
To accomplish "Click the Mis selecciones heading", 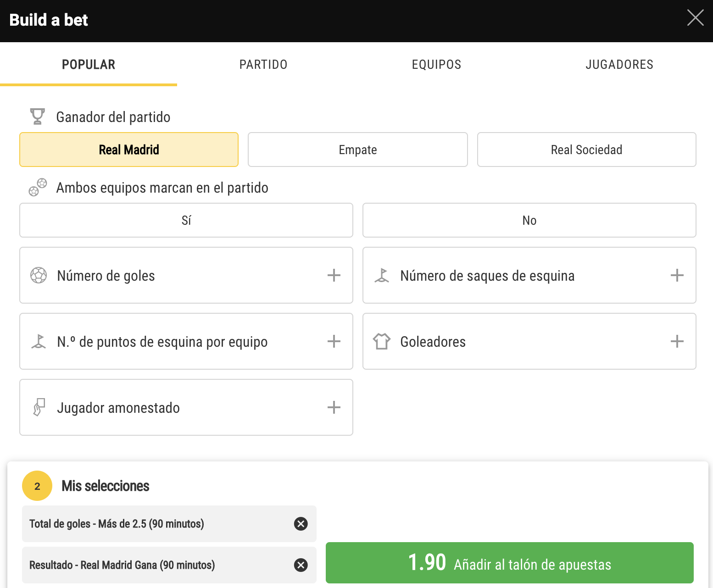I will [106, 486].
